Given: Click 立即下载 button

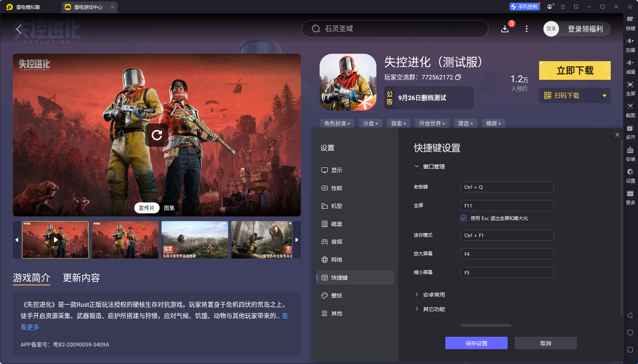Looking at the screenshot, I should 575,70.
